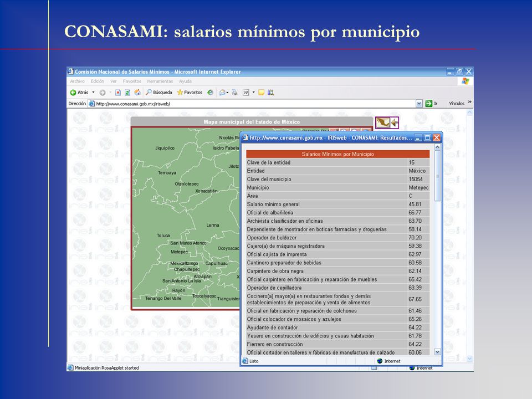
Task: Expand the Word edit button dropdown arrow
Action: [x=253, y=93]
